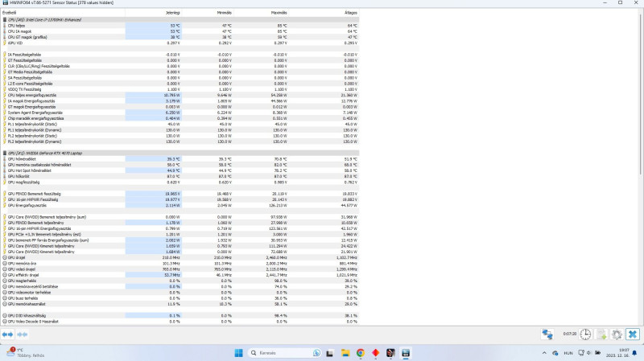
Task: Select the CPU teljes temperature row
Action: 180,26
